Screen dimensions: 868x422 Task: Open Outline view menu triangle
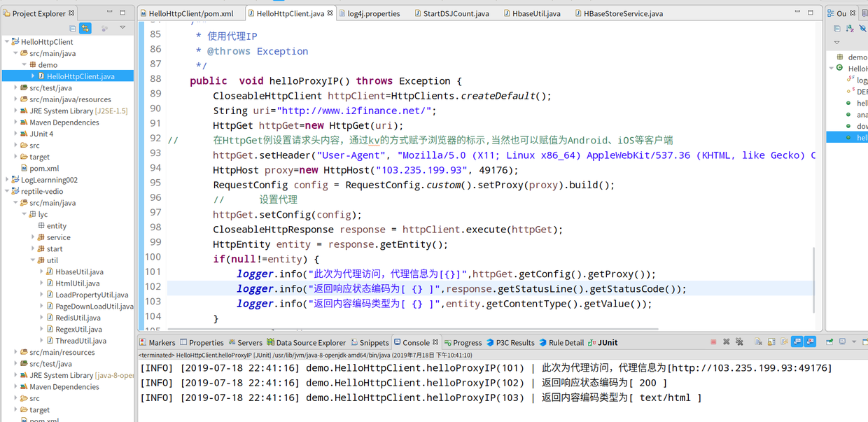[x=836, y=43]
